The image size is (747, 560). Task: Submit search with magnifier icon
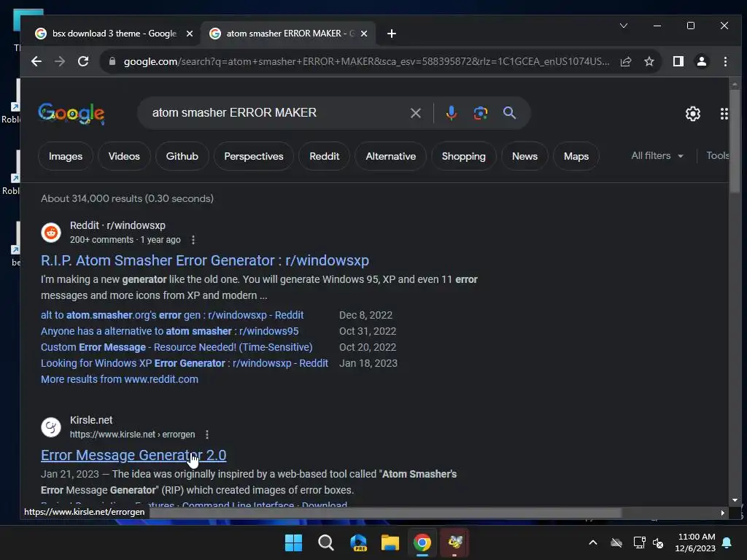pyautogui.click(x=509, y=113)
